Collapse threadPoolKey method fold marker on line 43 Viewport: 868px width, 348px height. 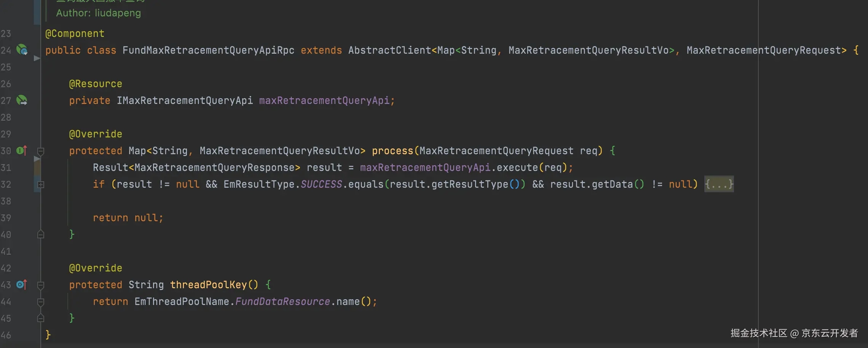tap(41, 285)
